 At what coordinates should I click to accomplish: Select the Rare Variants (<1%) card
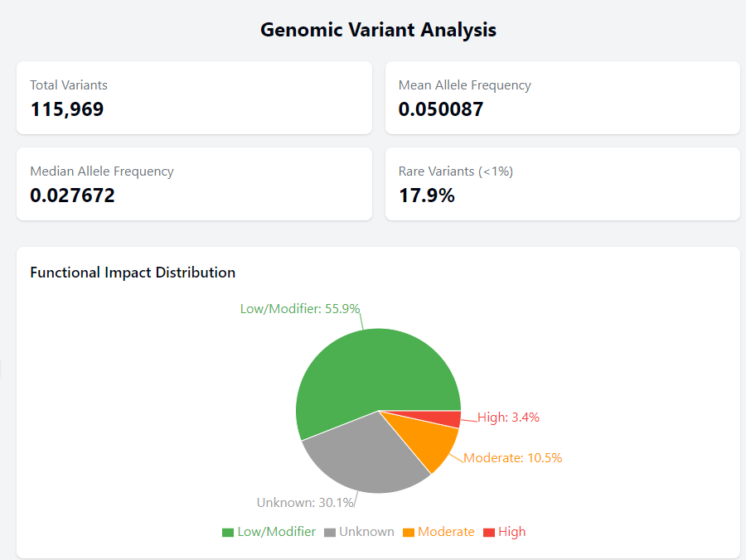[x=562, y=184]
